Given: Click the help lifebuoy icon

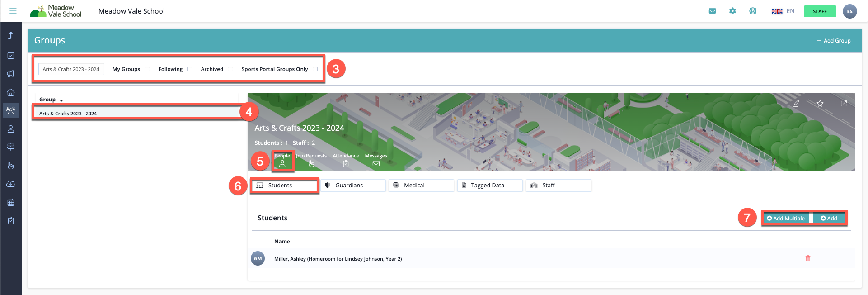Looking at the screenshot, I should (753, 11).
